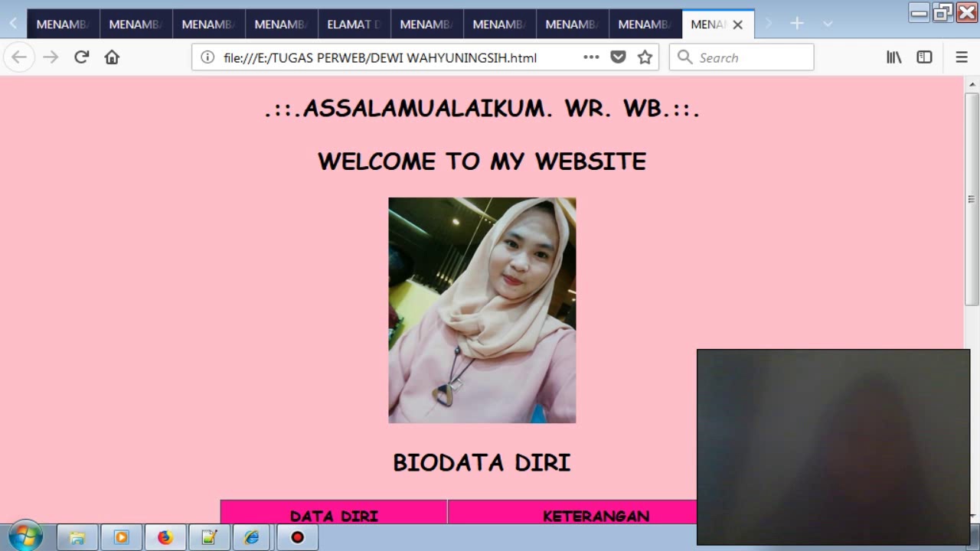Switch to the ELAMAT D tab
Viewport: 980px width, 551px height.
pos(354,24)
